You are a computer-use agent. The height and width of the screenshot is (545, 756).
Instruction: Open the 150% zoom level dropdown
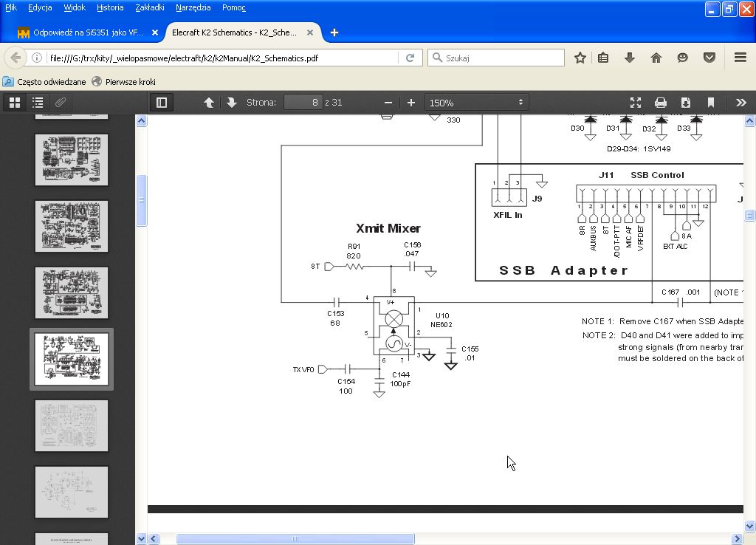[476, 103]
